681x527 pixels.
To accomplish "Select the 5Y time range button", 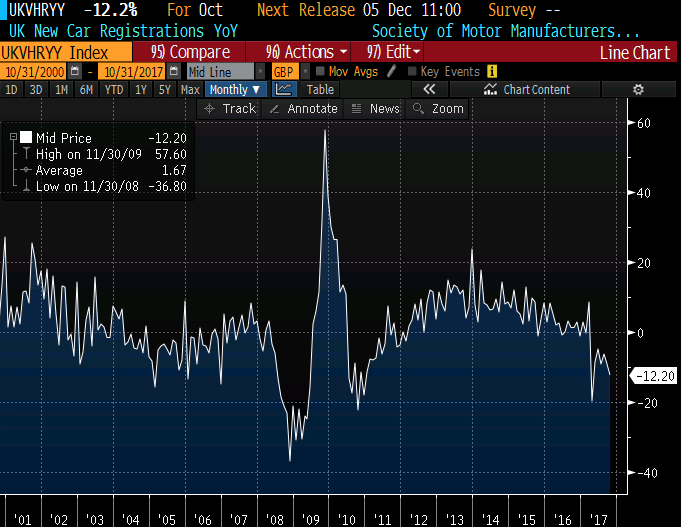I will pos(166,90).
